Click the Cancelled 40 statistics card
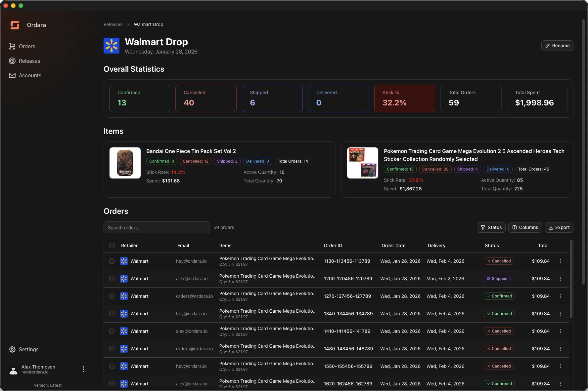Viewport: 588px width, 391px height. point(206,98)
